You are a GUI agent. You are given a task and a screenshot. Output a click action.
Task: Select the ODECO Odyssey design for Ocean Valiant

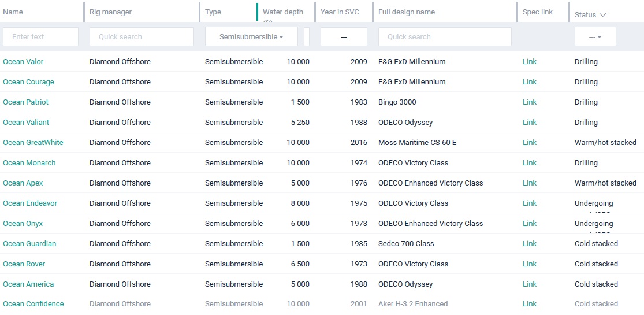(x=405, y=122)
